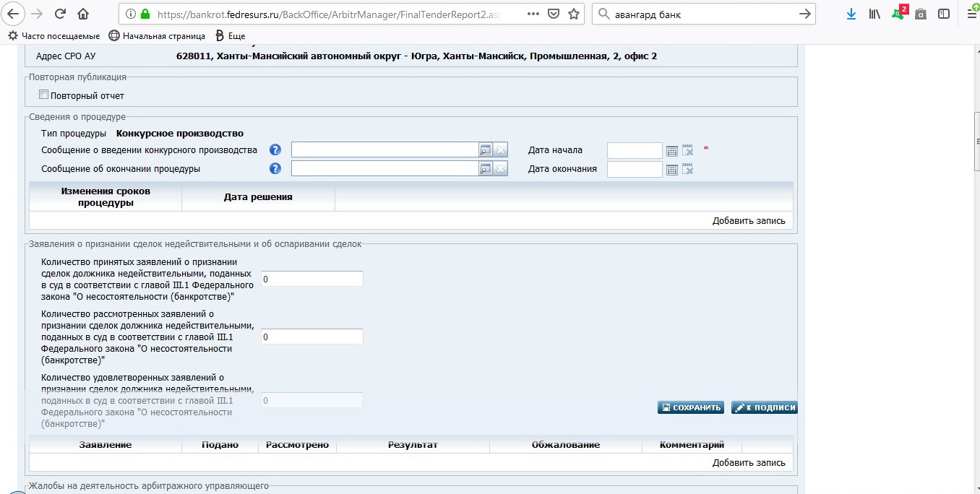This screenshot has height=494, width=980.
Task: Clear the procedure end message field
Action: (501, 169)
